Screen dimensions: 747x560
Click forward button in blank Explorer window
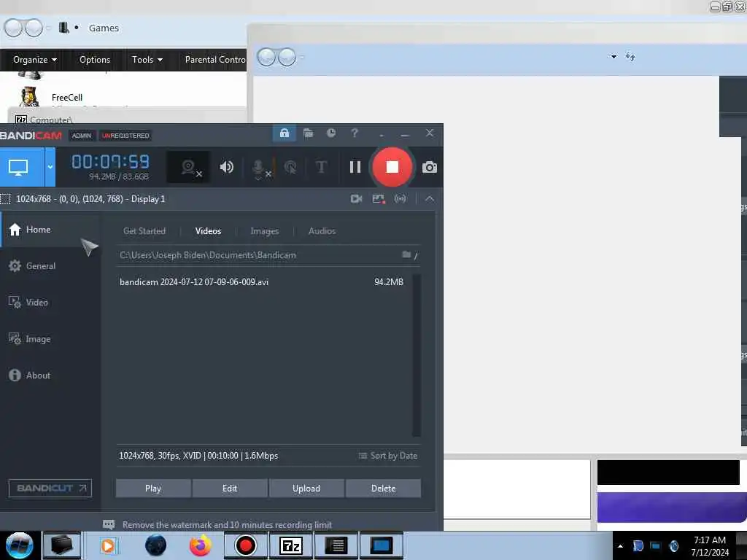287,57
